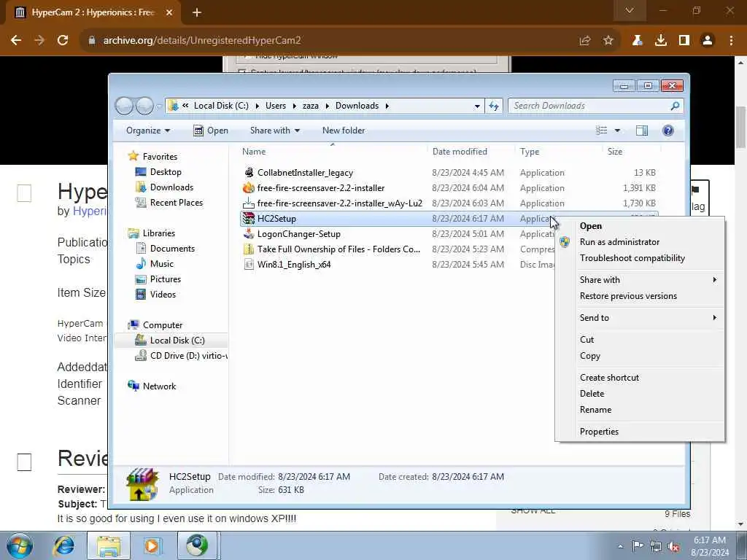The height and width of the screenshot is (560, 747).
Task: Tick the checkbox beside Reviews heading
Action: 24,462
